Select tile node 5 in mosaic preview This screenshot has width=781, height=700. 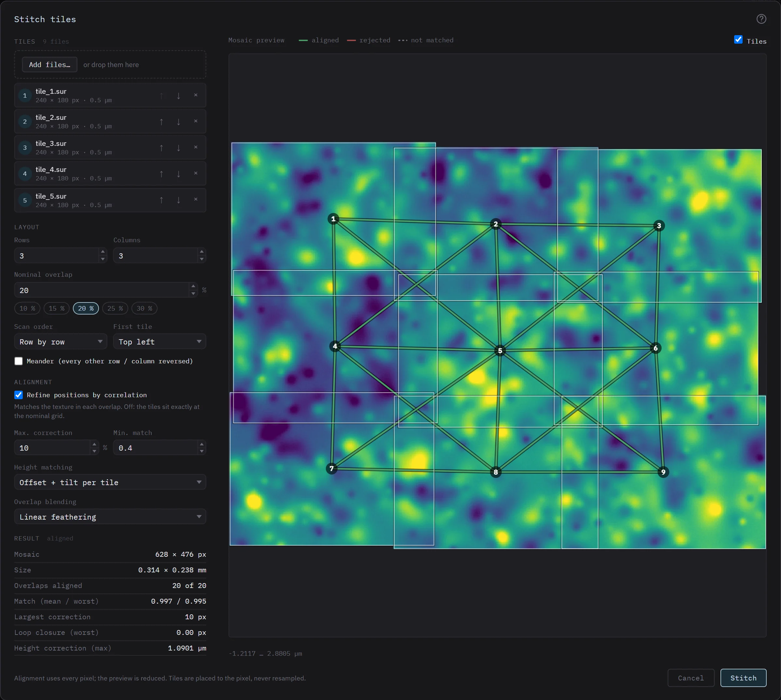pos(500,350)
